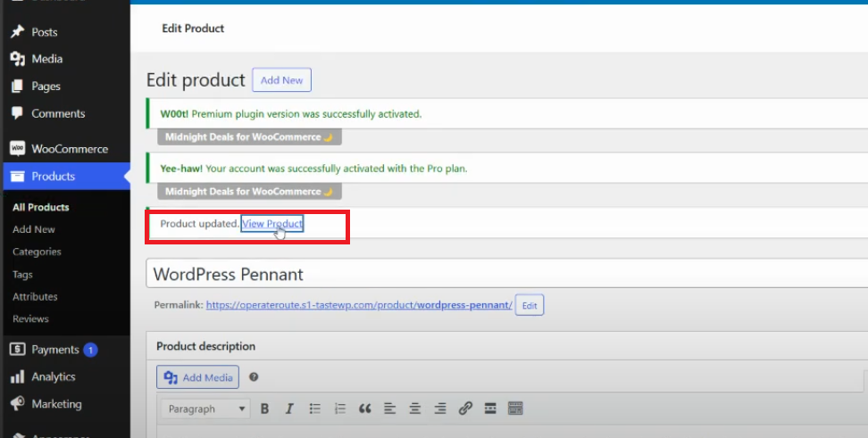Open the Paragraph format dropdown

[205, 409]
